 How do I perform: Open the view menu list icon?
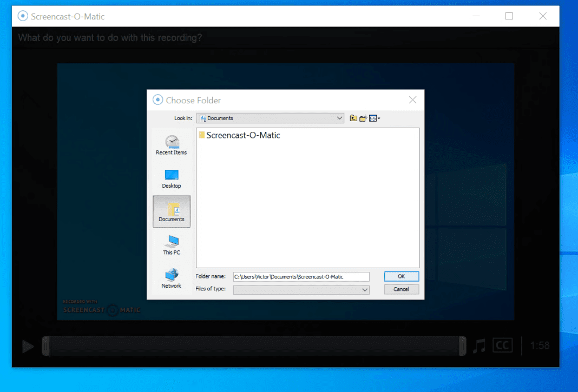(375, 118)
